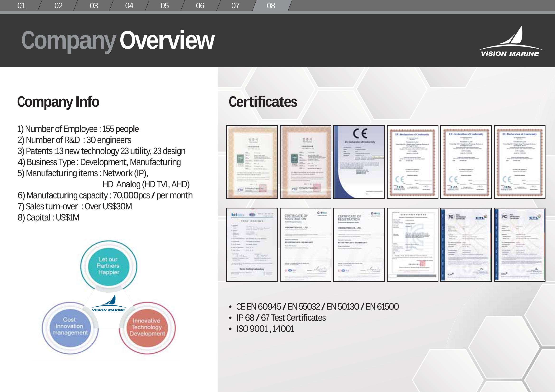Open the blue CE EU Declaration certificate
Screen dimensions: 555x392
359,162
